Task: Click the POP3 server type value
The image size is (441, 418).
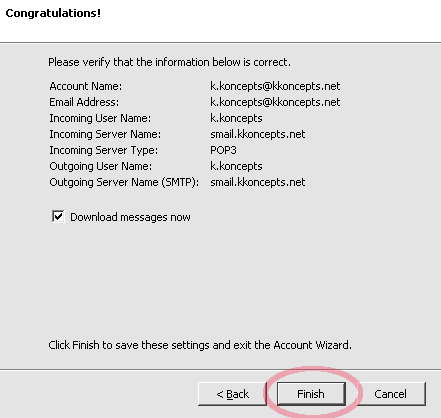Action: coord(223,150)
